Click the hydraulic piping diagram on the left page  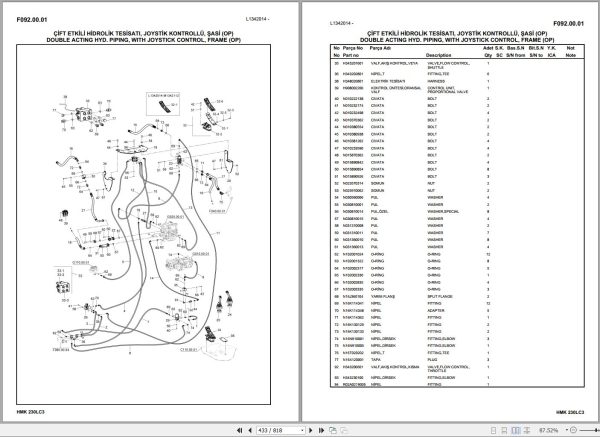click(x=143, y=224)
